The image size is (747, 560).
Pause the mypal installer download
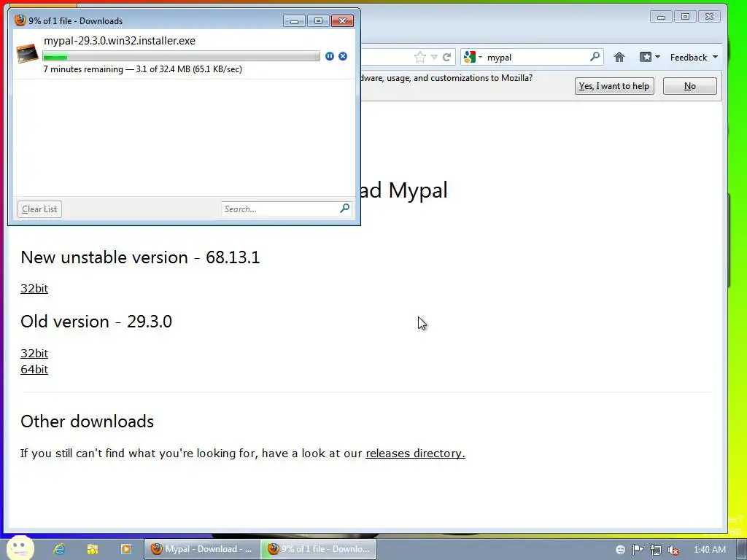(329, 56)
